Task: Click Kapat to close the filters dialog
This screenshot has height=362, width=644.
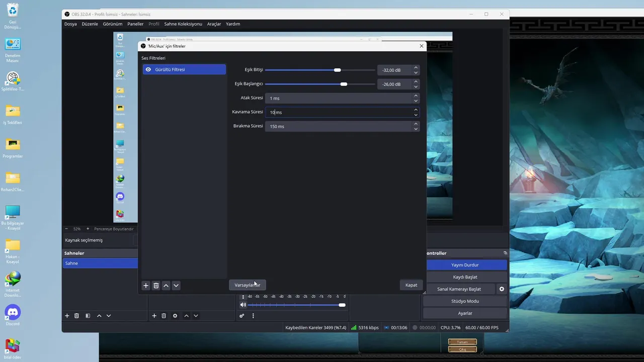Action: click(411, 285)
